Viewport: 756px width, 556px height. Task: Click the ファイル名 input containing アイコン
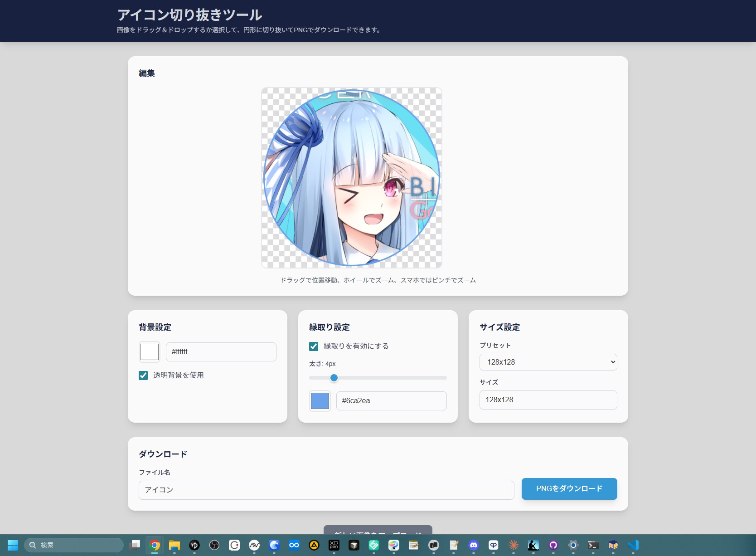(x=326, y=490)
